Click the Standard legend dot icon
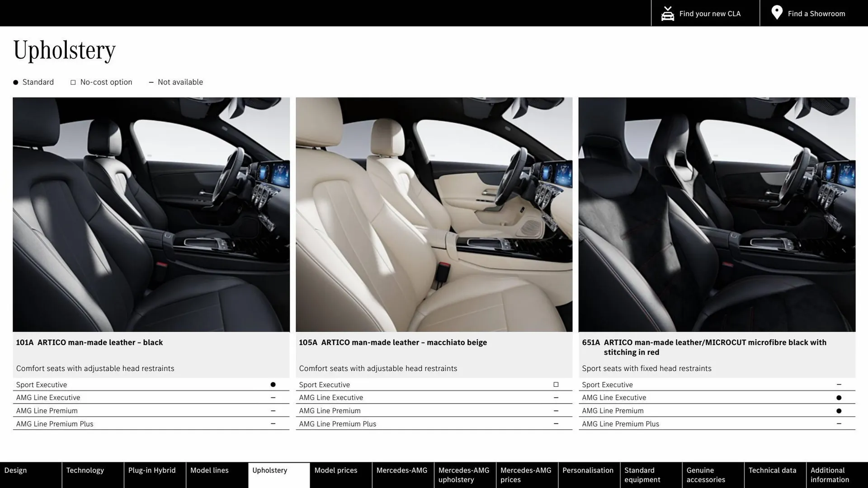 pos(15,82)
